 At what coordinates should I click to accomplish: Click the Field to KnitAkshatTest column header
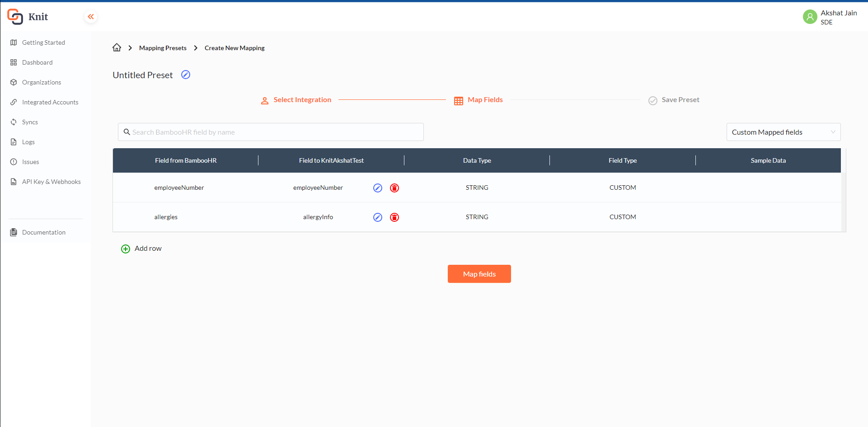[x=331, y=160]
